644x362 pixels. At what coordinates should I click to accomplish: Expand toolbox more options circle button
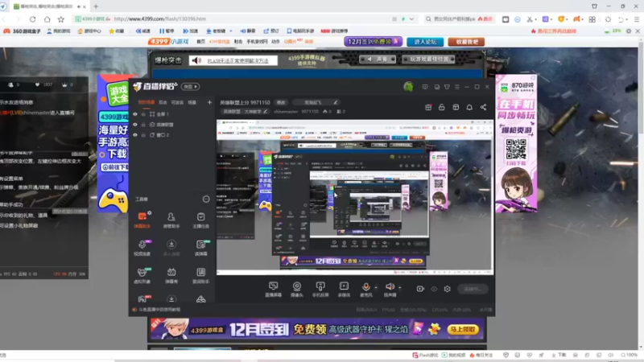coord(206,199)
